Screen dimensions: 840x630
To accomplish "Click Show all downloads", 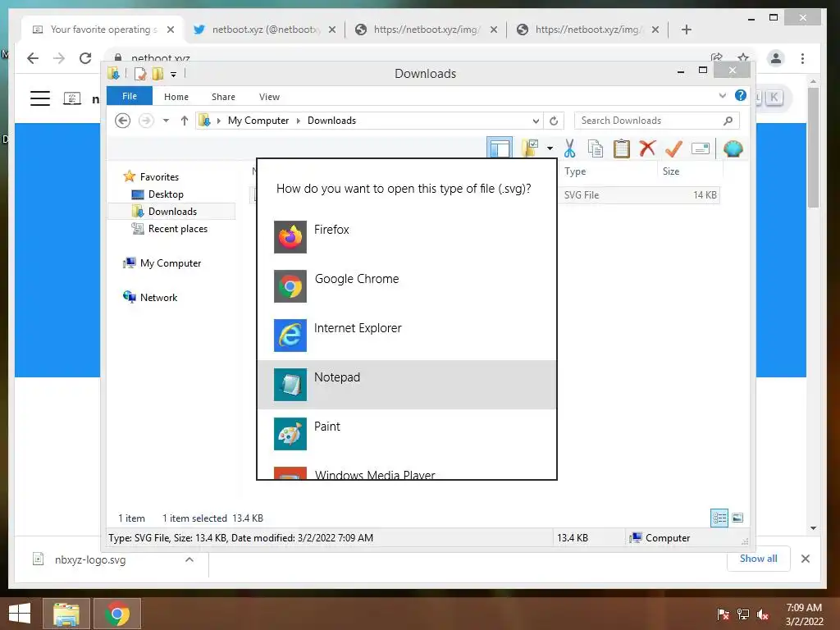I will tap(758, 558).
